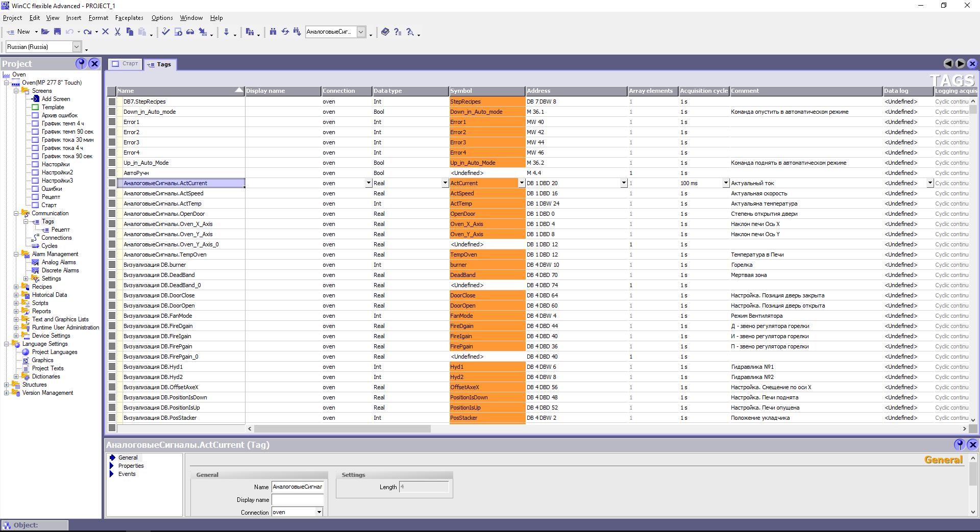
Task: Click the Cut scissors icon
Action: click(117, 32)
